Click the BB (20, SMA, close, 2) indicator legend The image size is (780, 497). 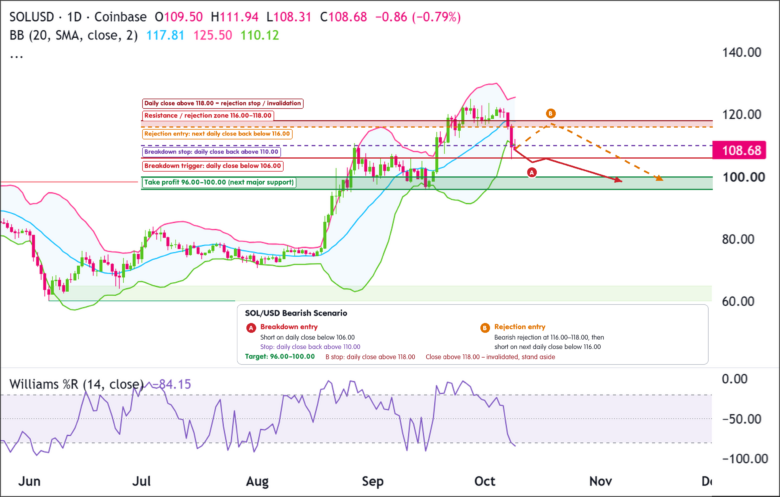74,35
